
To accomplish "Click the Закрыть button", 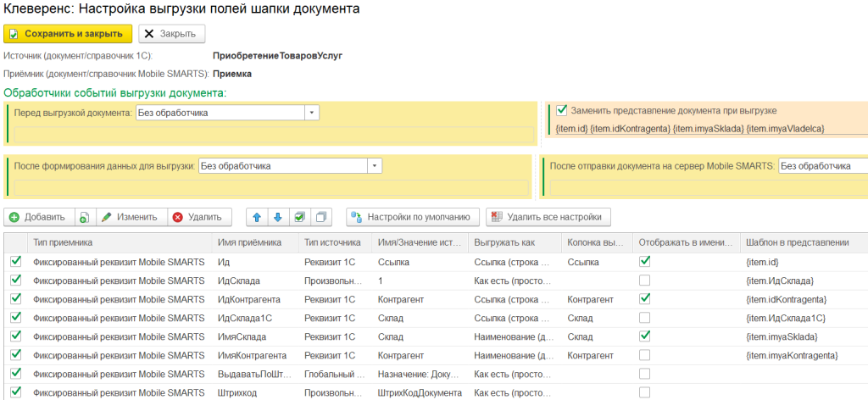I will [x=171, y=34].
